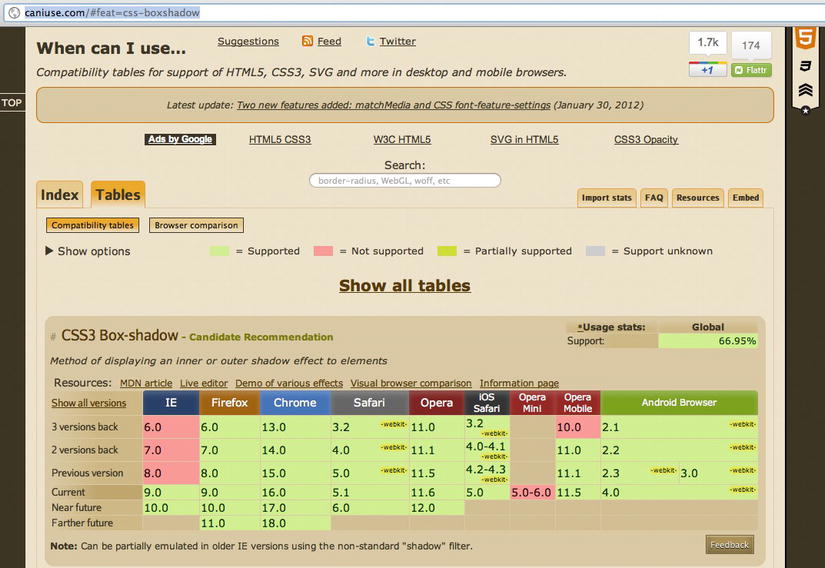
Task: Click the TOP side button
Action: (x=12, y=103)
